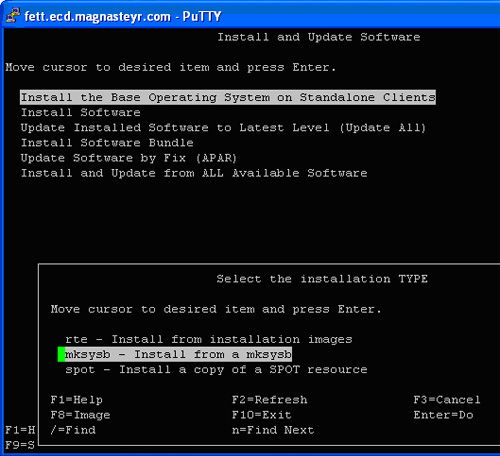Select spot - Install a copy of SPOT resource

click(x=216, y=369)
